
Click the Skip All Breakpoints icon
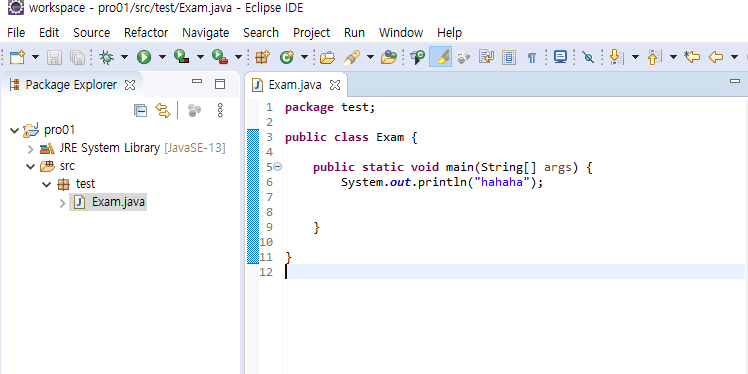click(x=417, y=58)
